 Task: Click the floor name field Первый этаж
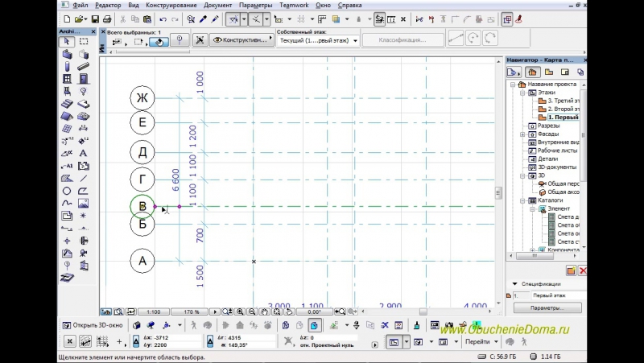click(x=559, y=295)
